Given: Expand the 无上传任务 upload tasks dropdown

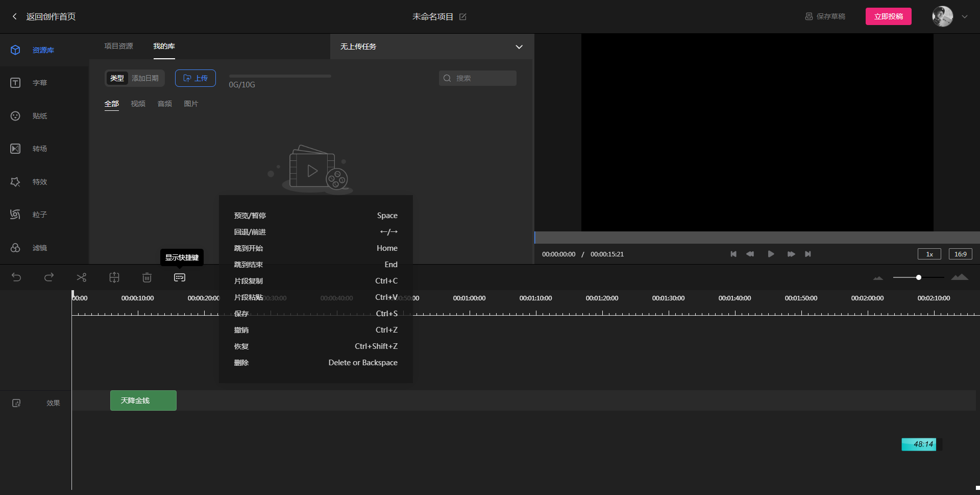Looking at the screenshot, I should tap(519, 46).
